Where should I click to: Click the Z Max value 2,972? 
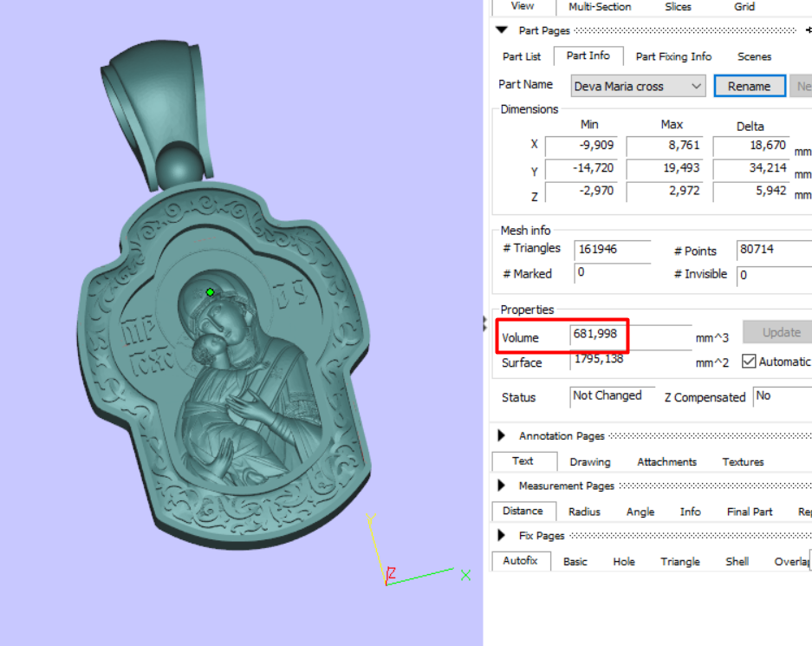tap(665, 191)
